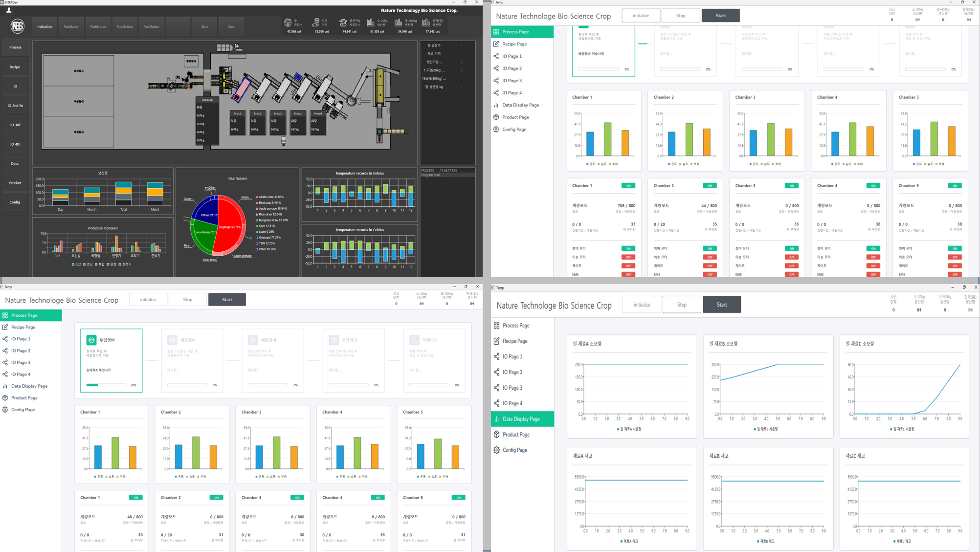Click the 배합챔버 0% progress bar, bottom-left window
Screen dimensions: 980x552
(187, 385)
